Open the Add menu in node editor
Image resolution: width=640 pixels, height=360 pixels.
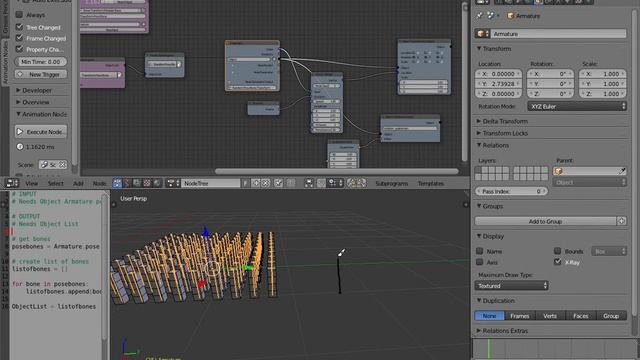78,184
